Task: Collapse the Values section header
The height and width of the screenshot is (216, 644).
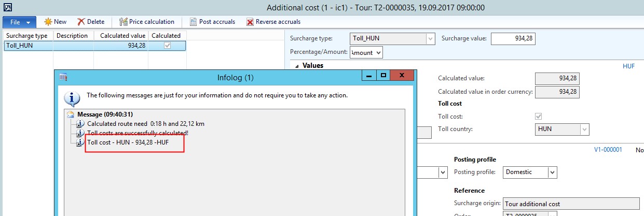Action: 297,66
